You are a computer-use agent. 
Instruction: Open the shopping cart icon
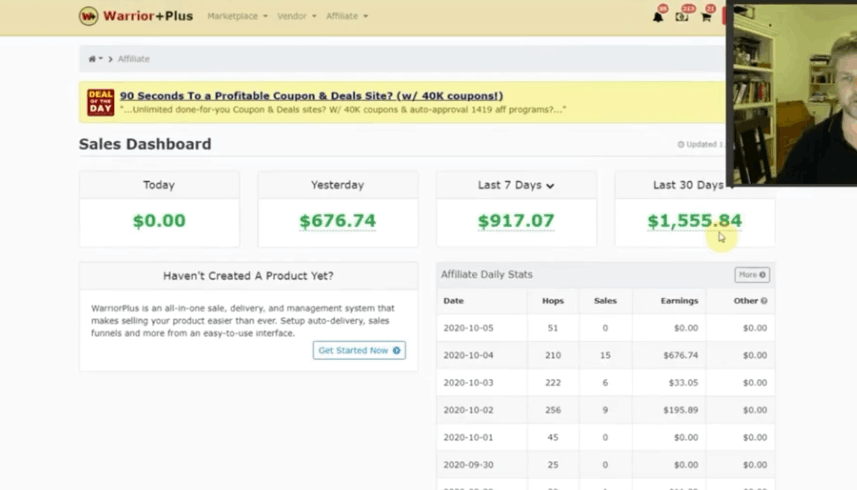click(x=706, y=17)
